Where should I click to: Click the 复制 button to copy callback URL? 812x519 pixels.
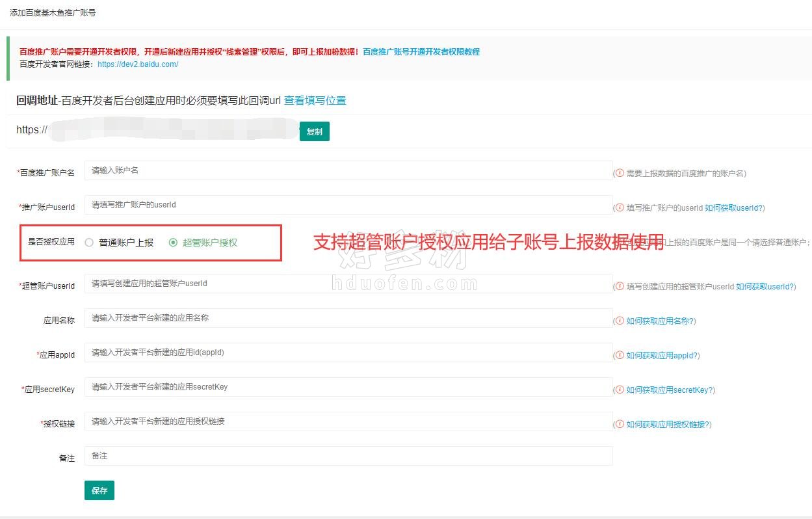(x=315, y=131)
